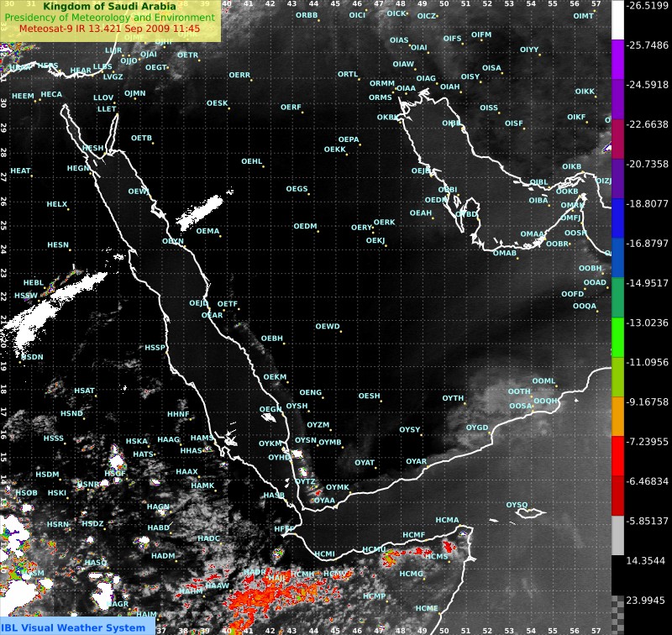Viewport: 672px width, 635px height.
Task: Choose the OEKJ station label
Action: (x=375, y=240)
